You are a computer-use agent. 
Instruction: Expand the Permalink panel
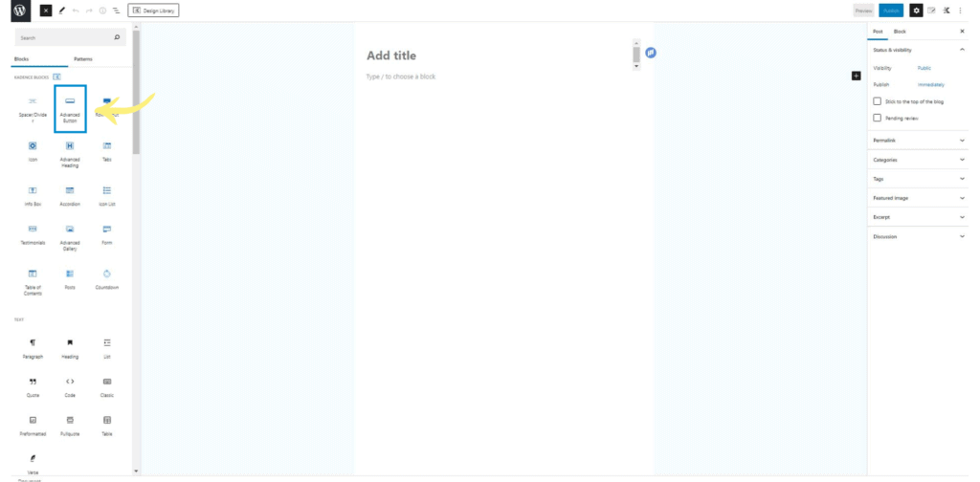[920, 141]
